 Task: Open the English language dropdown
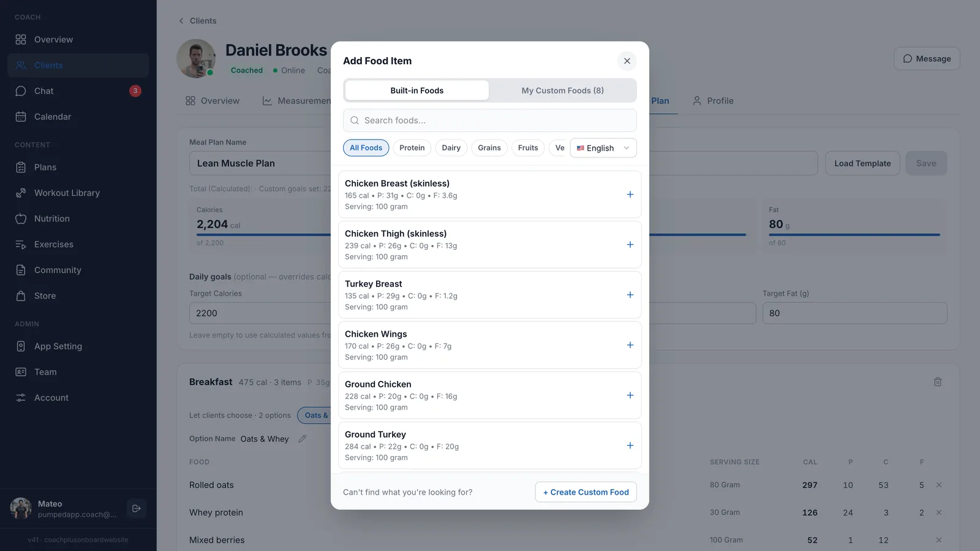pyautogui.click(x=603, y=148)
